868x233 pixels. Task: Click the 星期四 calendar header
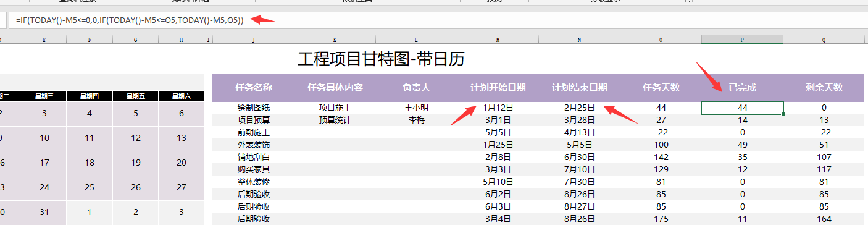pyautogui.click(x=90, y=96)
